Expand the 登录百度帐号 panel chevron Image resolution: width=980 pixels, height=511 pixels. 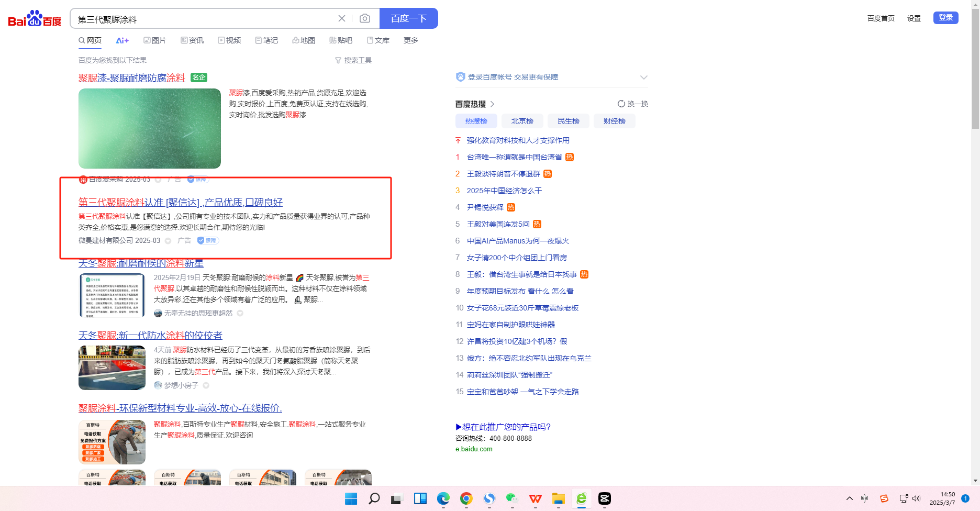(x=643, y=77)
